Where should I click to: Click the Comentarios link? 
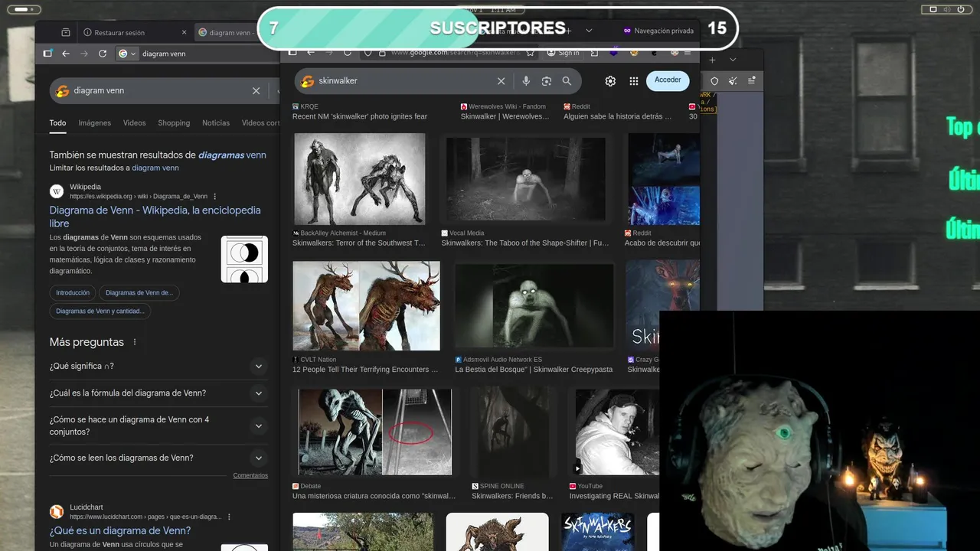(x=250, y=476)
